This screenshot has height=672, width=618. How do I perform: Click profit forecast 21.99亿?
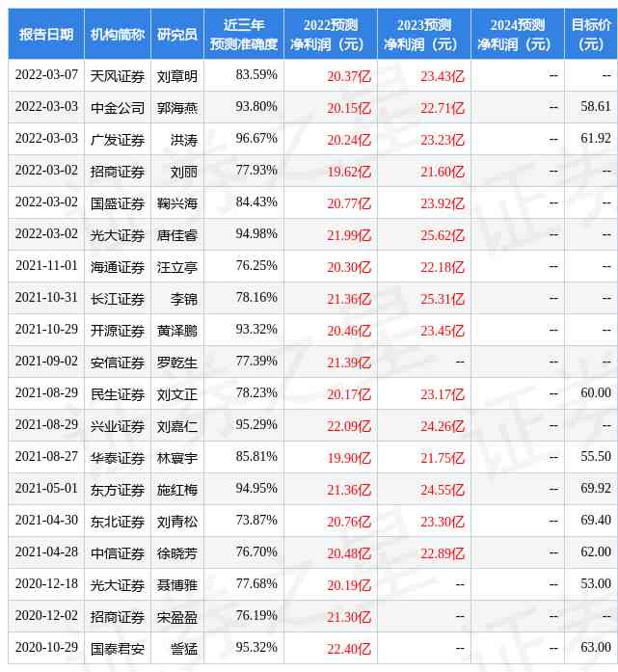coord(349,235)
